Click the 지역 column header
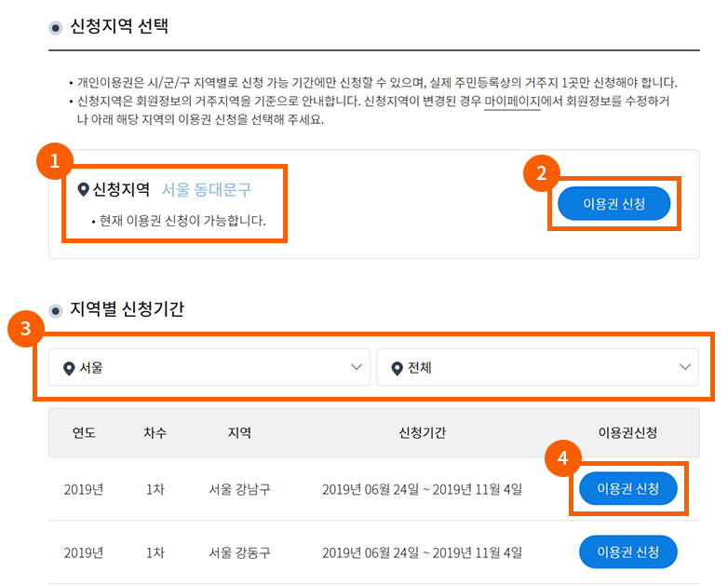The width and height of the screenshot is (728, 586). click(239, 432)
